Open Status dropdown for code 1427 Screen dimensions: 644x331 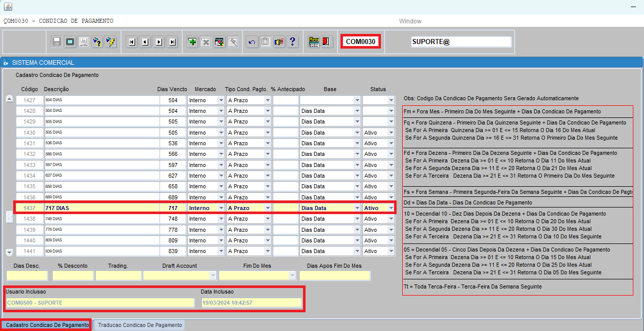tap(391, 100)
